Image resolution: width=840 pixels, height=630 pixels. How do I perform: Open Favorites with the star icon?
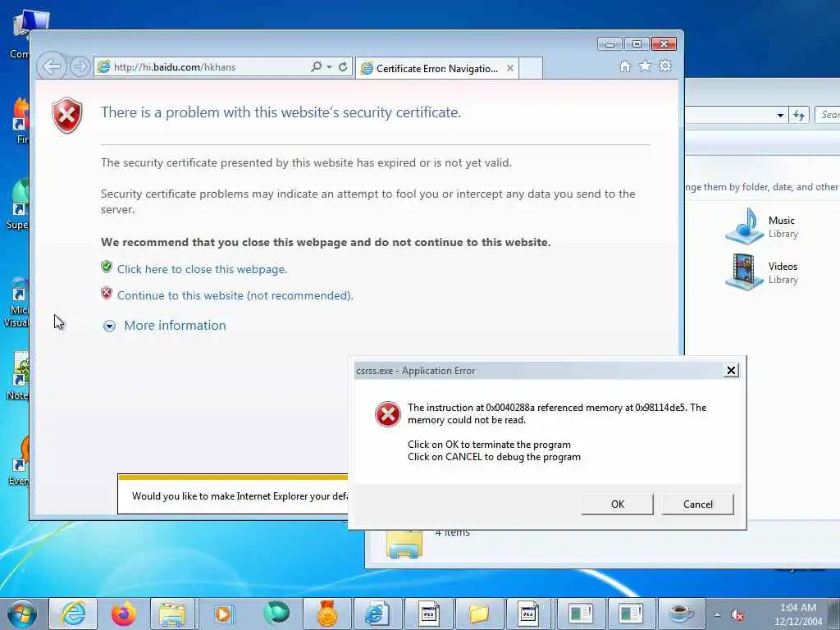[645, 66]
